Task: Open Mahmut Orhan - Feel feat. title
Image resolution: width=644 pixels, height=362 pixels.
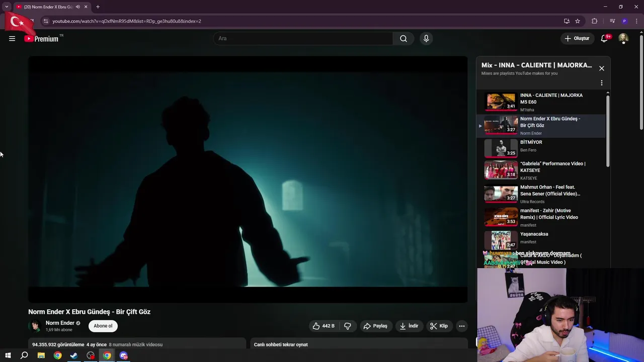Action: pos(550,191)
